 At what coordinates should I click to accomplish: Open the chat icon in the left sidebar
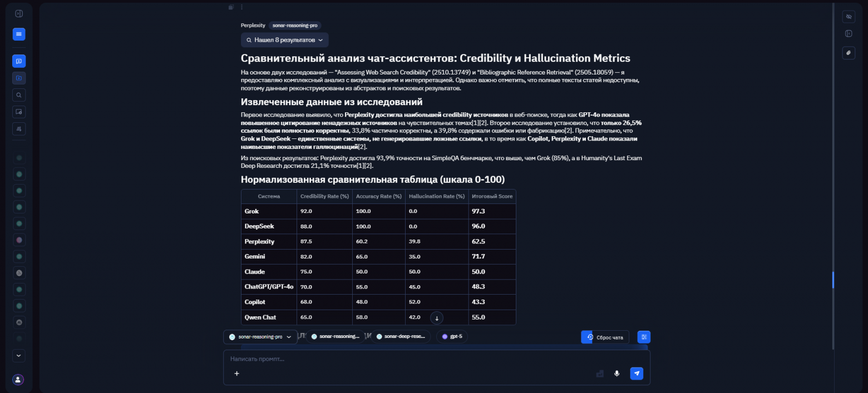[18, 61]
